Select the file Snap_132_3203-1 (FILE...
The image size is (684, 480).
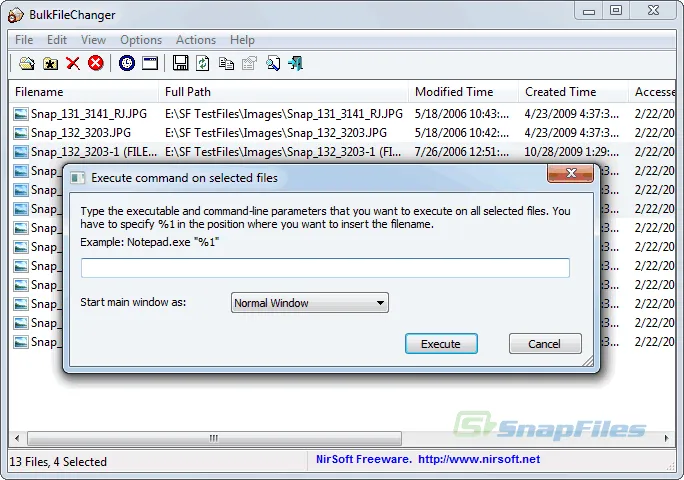coord(94,152)
